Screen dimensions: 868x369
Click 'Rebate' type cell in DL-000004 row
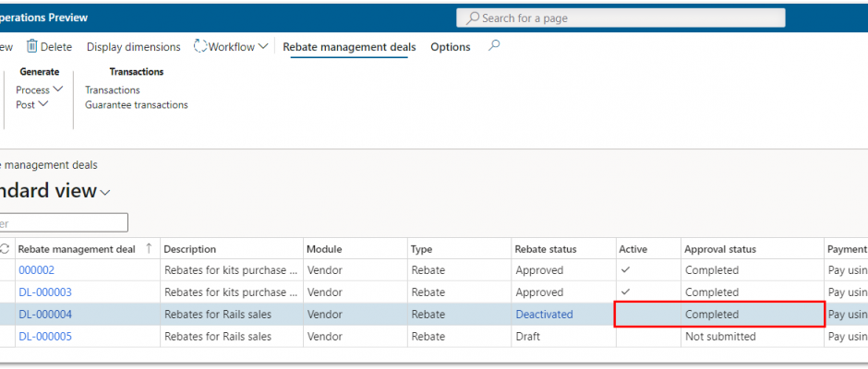click(x=428, y=315)
